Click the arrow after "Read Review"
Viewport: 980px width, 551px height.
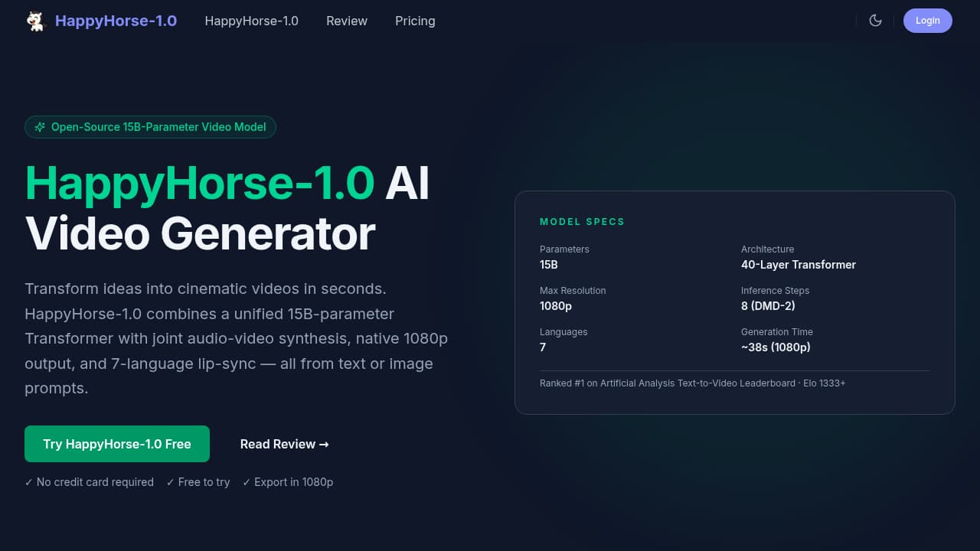324,444
